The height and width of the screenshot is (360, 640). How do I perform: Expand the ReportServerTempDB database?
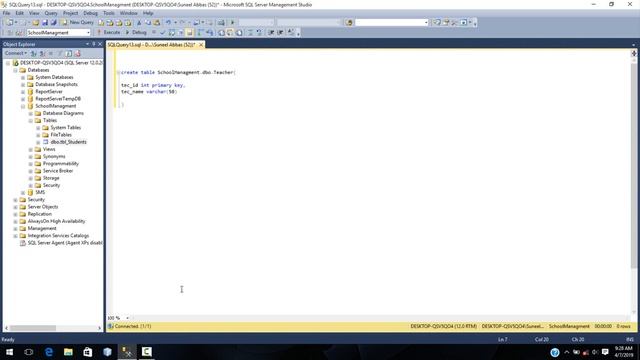[x=23, y=99]
